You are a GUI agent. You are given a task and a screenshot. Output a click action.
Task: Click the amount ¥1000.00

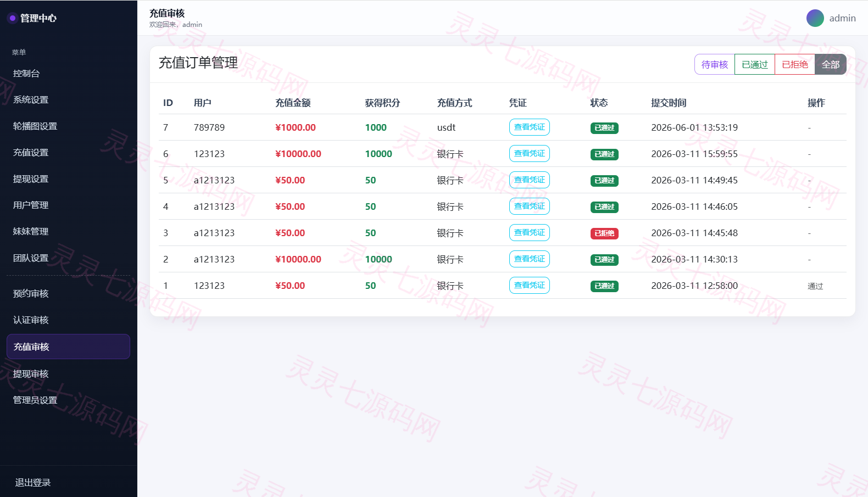pos(296,127)
